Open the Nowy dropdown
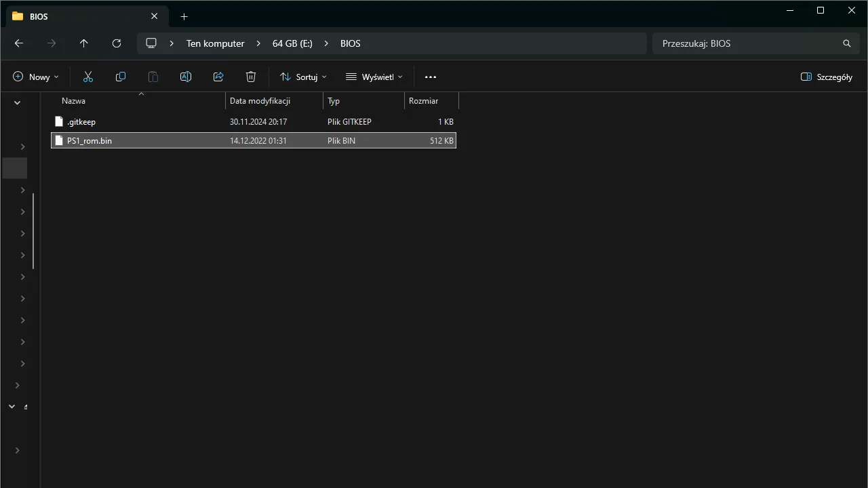 pos(36,77)
